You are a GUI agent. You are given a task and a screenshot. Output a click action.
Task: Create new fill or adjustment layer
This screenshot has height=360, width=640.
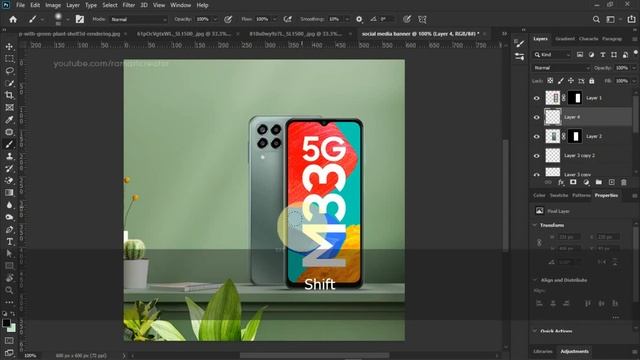point(586,182)
